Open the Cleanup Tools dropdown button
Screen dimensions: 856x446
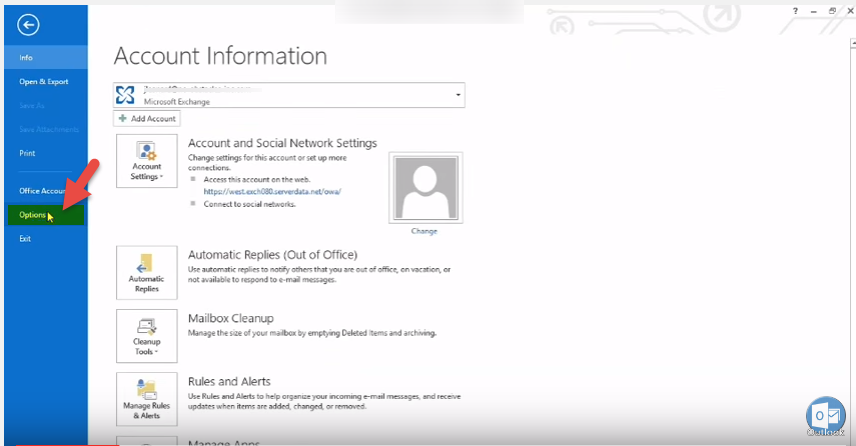pyautogui.click(x=147, y=336)
